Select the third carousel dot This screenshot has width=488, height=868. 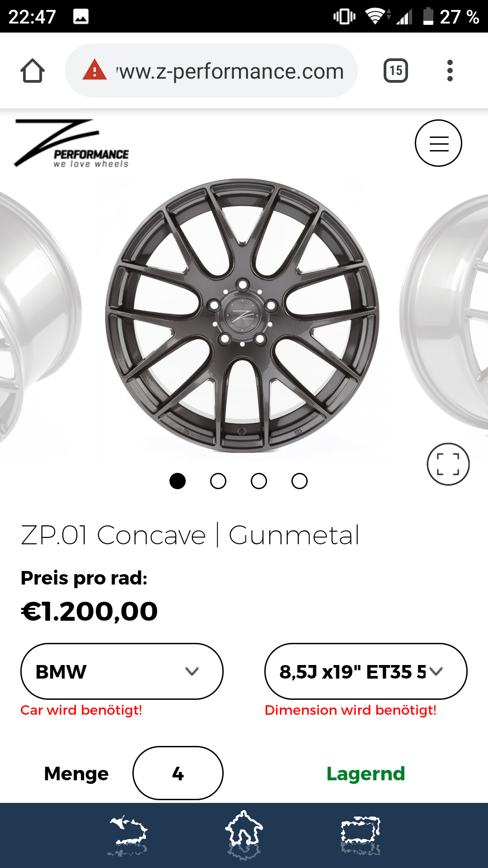(x=259, y=481)
